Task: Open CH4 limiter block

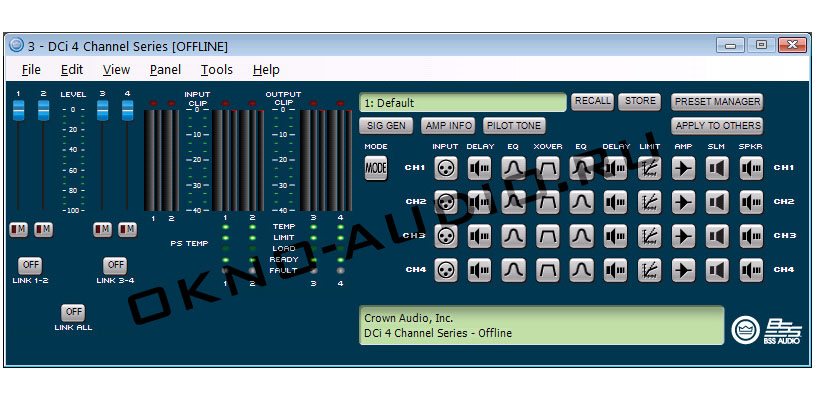Action: click(x=650, y=270)
